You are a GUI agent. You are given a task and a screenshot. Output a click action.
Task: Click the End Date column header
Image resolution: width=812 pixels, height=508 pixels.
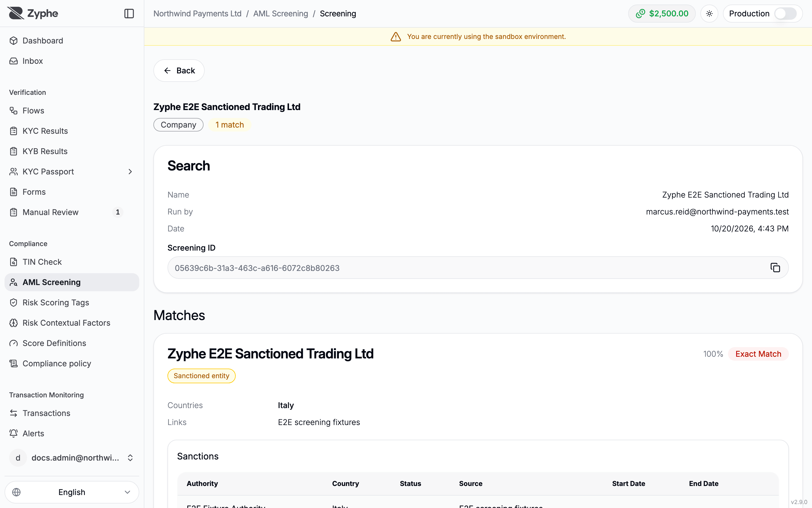coord(704,483)
